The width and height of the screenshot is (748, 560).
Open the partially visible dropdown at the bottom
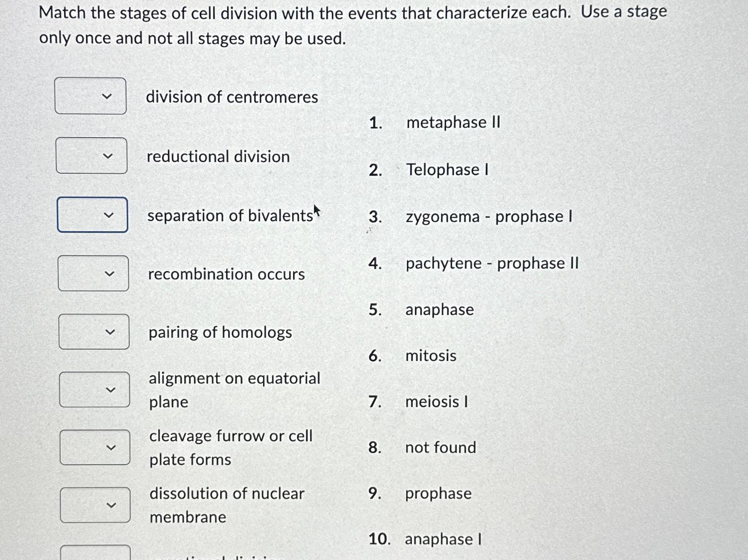(97, 555)
